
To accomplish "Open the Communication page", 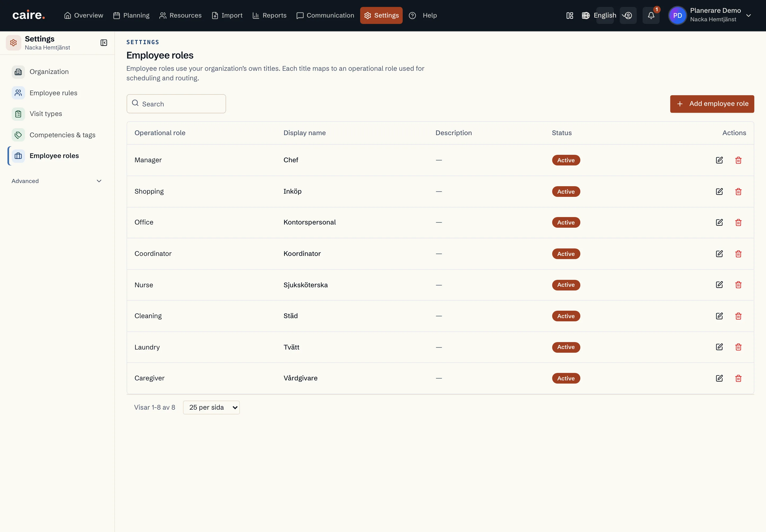I will click(x=325, y=15).
